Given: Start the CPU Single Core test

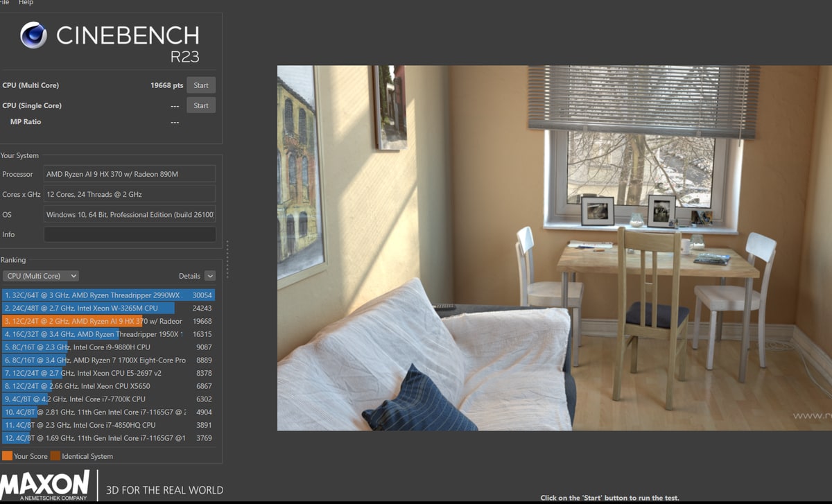Looking at the screenshot, I should coord(201,105).
